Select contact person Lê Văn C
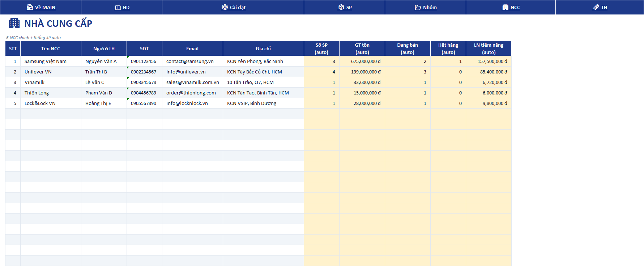 [x=104, y=82]
